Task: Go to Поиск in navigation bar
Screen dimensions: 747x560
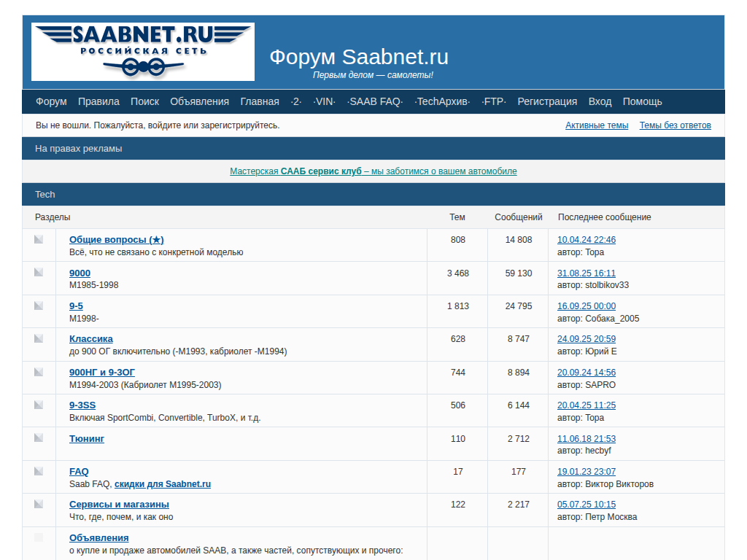Action: coord(144,101)
